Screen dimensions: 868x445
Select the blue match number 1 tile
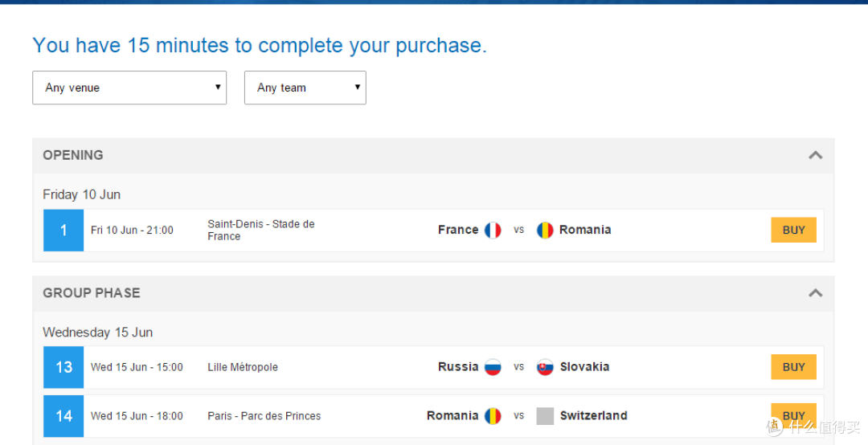[x=63, y=231]
